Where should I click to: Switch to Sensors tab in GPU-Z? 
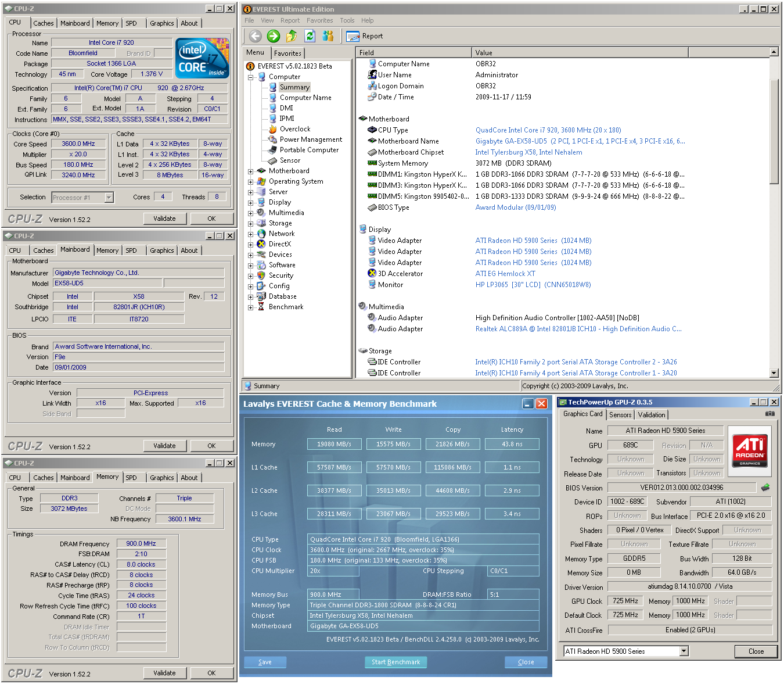pos(620,415)
